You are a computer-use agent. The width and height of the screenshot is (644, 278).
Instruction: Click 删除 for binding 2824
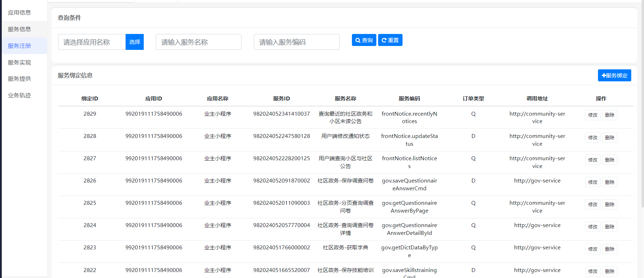click(x=610, y=226)
